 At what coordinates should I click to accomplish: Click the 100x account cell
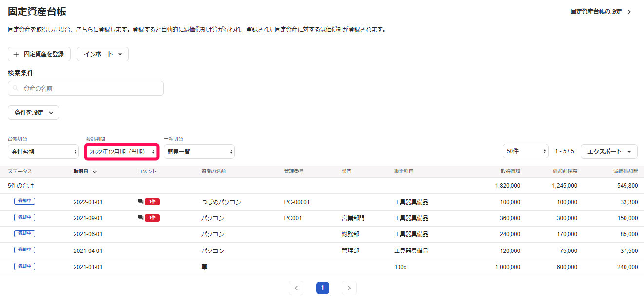[401, 267]
